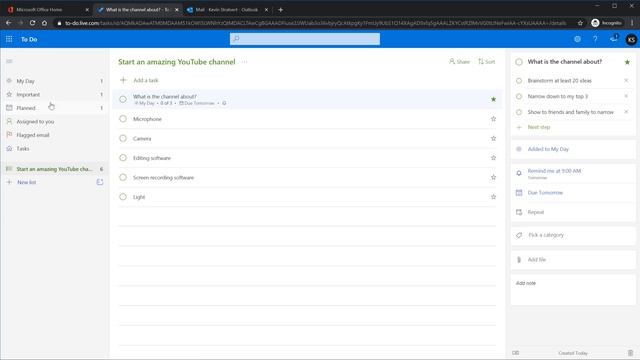Viewport: 640px width, 360px height.
Task: Complete the Editing software task circle
Action: click(x=123, y=158)
